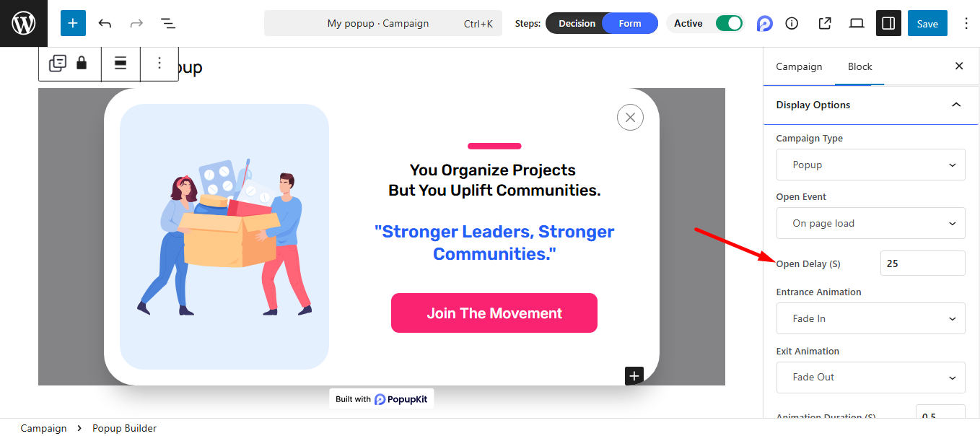Switch to the Decision step
The image size is (980, 436).
coord(577,23)
